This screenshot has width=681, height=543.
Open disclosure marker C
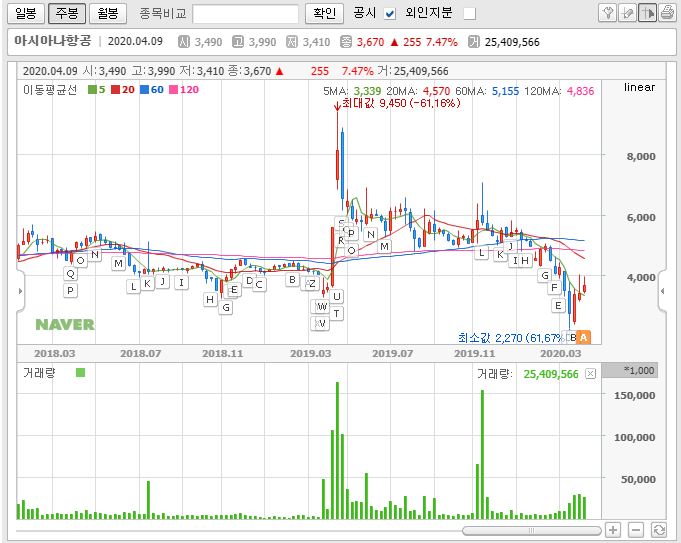pyautogui.click(x=259, y=285)
